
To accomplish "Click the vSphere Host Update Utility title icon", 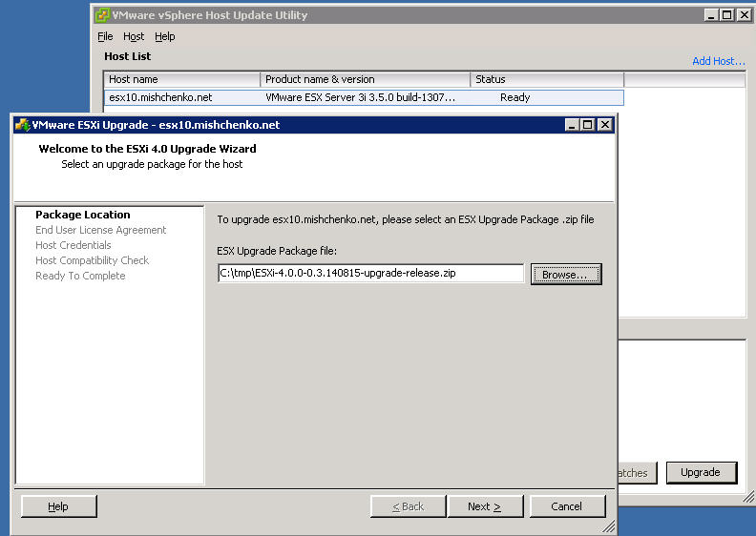I will pyautogui.click(x=102, y=15).
